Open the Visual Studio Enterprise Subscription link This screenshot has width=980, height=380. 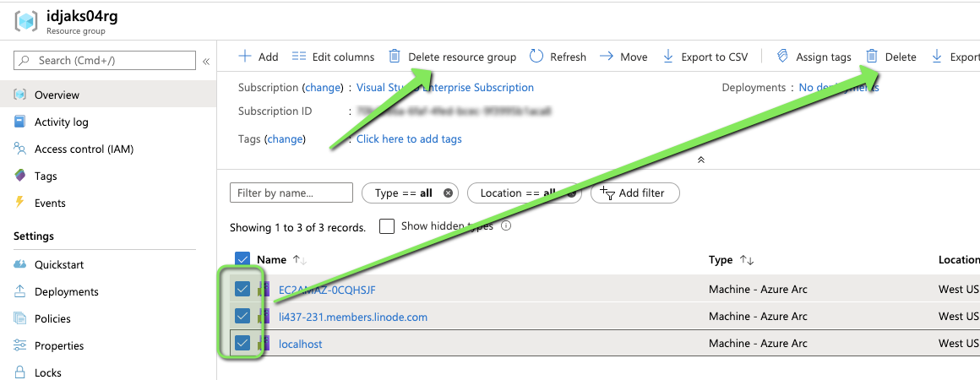coord(445,88)
